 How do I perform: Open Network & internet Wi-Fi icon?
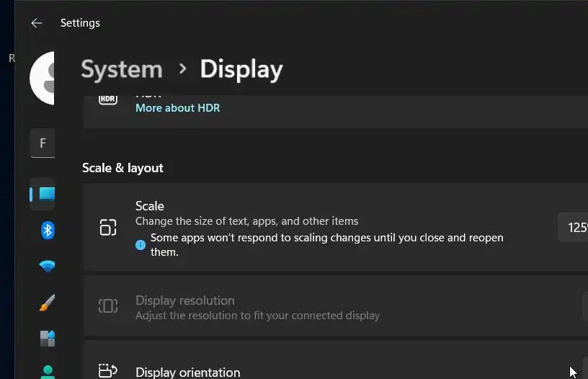click(48, 267)
